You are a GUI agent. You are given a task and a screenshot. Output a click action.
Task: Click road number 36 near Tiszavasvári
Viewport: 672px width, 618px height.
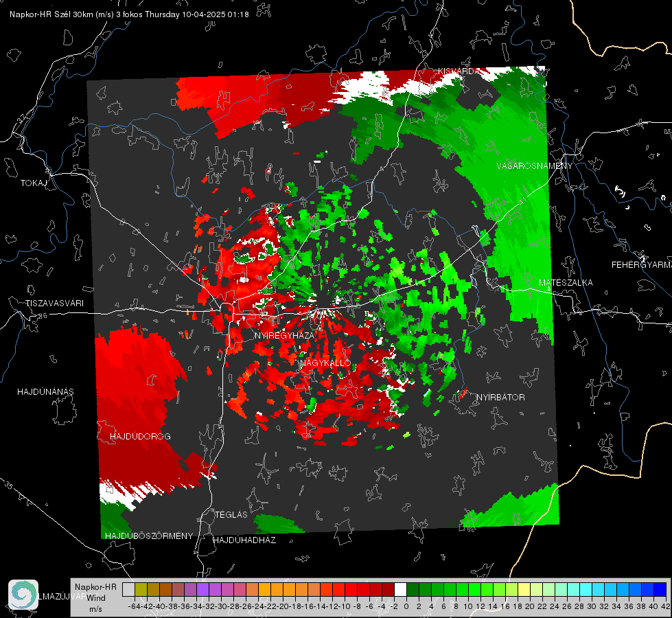[x=43, y=315]
